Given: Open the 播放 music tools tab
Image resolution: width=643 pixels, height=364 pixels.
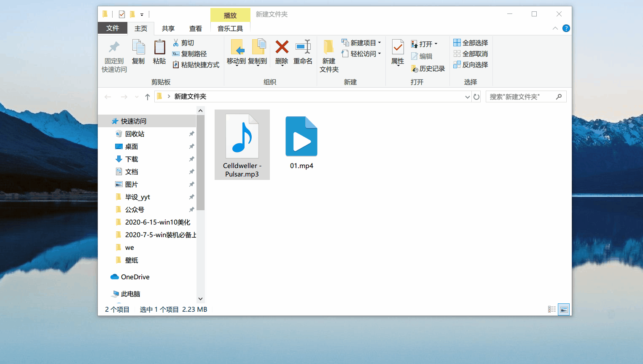Looking at the screenshot, I should [230, 15].
